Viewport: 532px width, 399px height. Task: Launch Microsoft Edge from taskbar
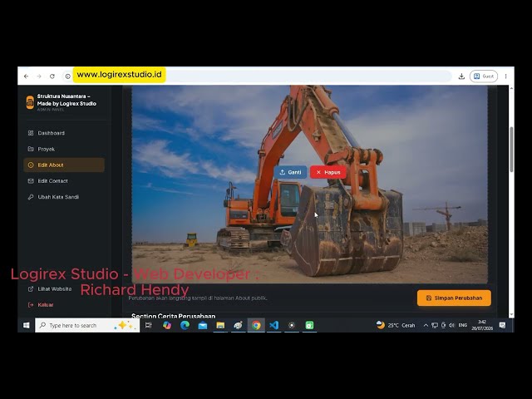click(x=185, y=325)
